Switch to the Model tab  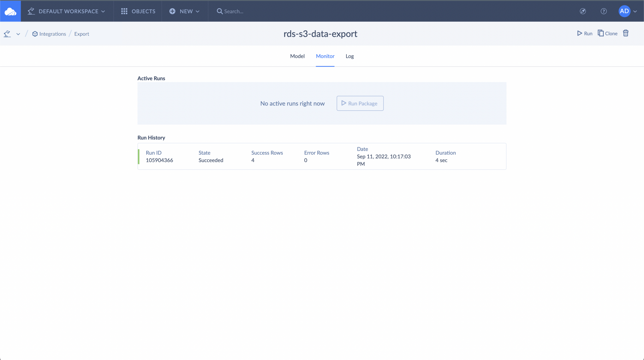297,56
